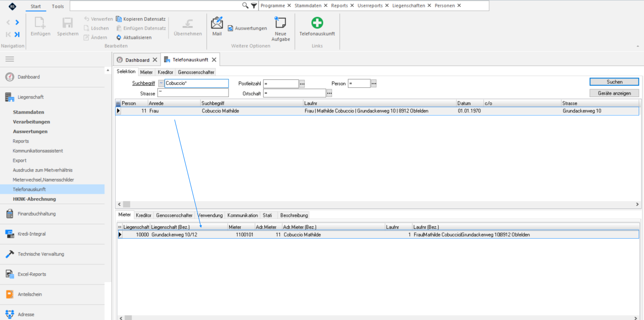
Task: Remove the Liegenschaften entry in top bar
Action: pyautogui.click(x=429, y=5)
